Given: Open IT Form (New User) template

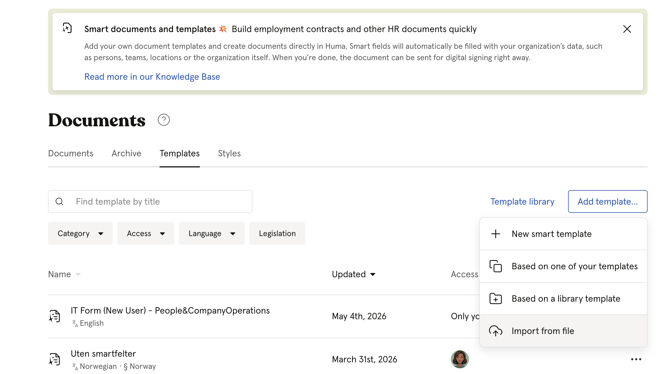Looking at the screenshot, I should coord(170,311).
